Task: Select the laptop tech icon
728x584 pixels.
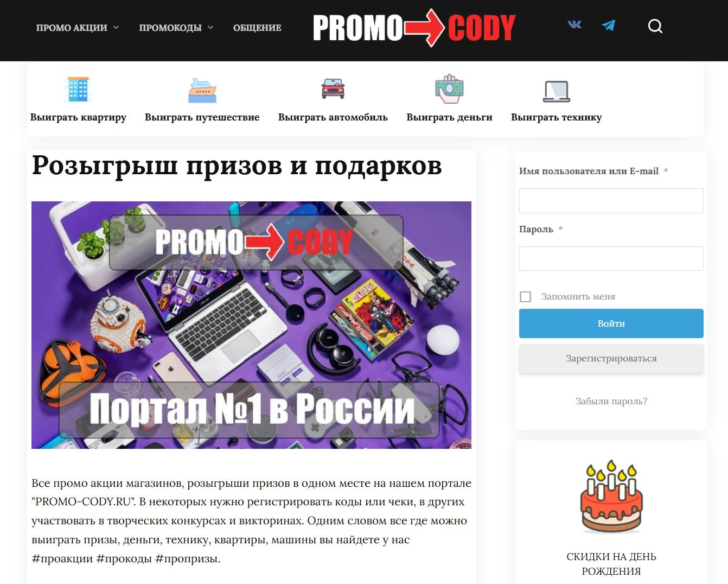Action: [557, 91]
